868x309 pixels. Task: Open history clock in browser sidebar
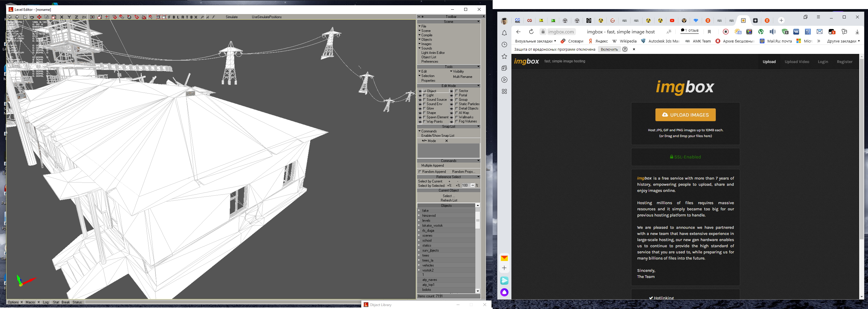504,45
